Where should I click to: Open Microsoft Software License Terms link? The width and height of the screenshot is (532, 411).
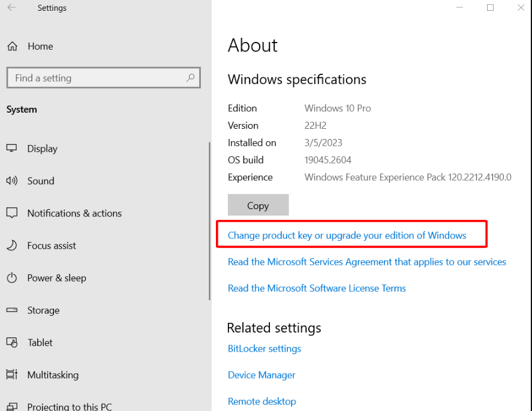pos(317,288)
